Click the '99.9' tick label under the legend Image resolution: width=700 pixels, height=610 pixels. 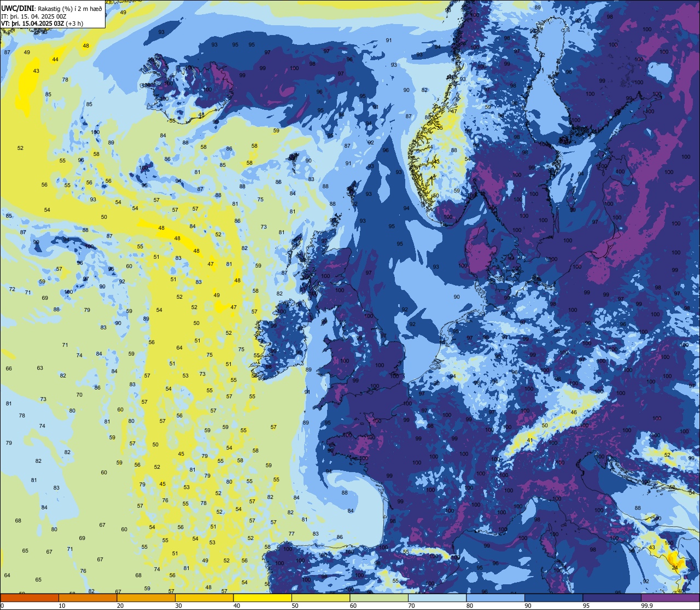coord(647,606)
